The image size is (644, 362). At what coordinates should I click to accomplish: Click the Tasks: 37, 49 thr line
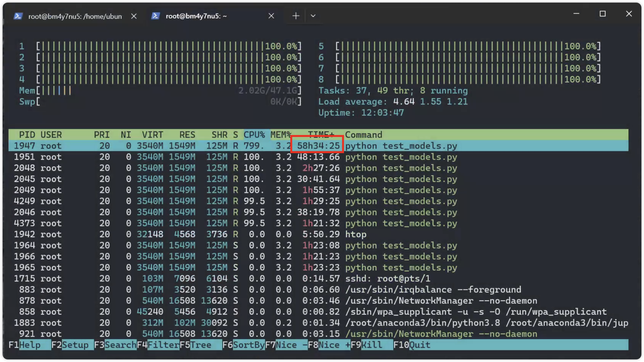(393, 91)
